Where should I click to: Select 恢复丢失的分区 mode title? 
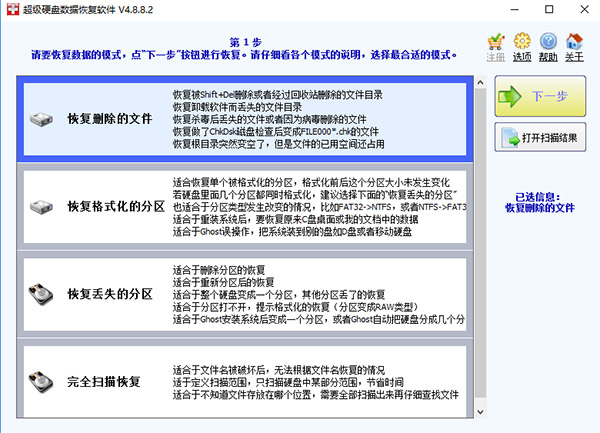(110, 294)
